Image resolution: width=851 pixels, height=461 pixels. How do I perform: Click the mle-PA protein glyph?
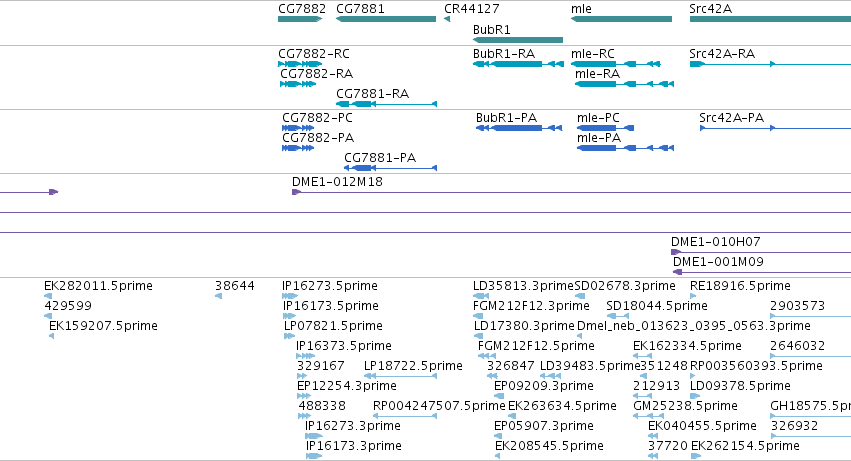tap(625, 148)
